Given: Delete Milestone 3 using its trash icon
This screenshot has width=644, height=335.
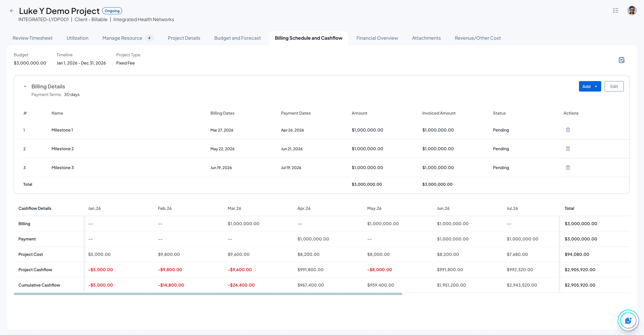Looking at the screenshot, I should (568, 167).
